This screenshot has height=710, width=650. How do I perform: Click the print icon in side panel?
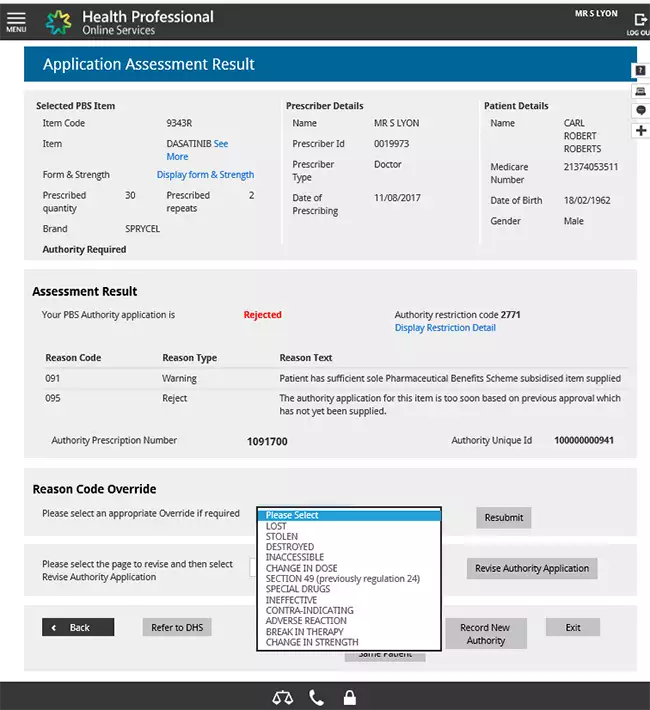click(x=641, y=91)
